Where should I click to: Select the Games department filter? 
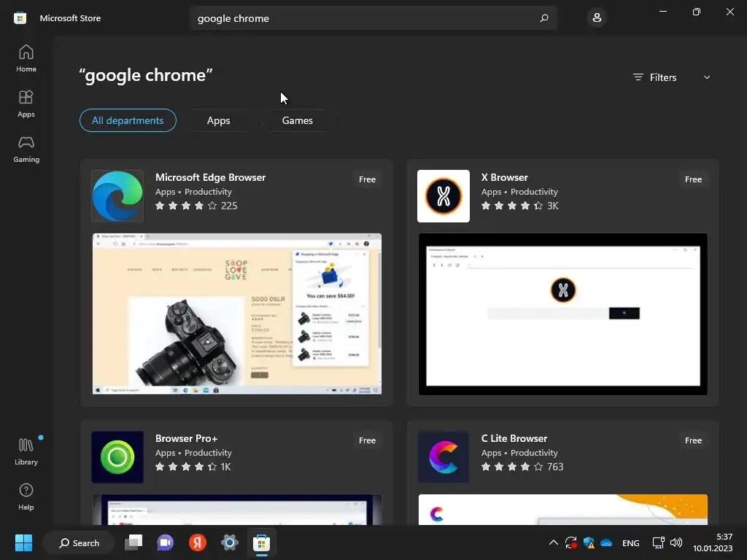coord(298,120)
